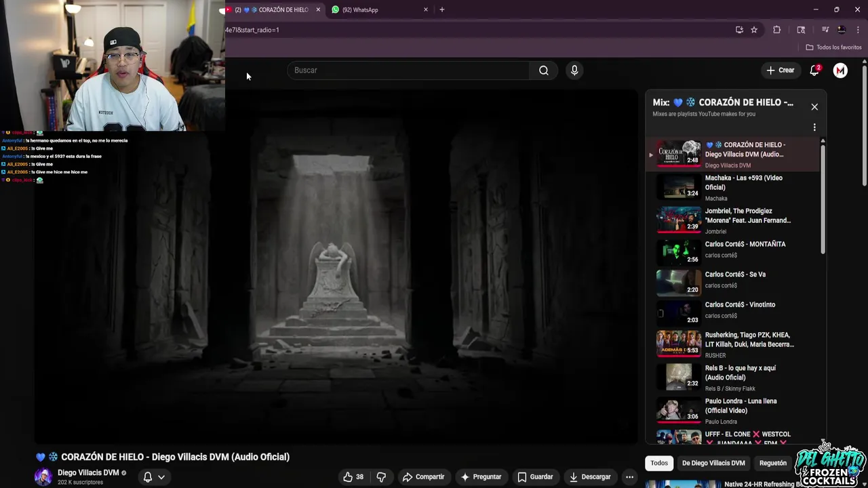Bookmark page with star icon
This screenshot has height=488, width=868.
click(754, 30)
